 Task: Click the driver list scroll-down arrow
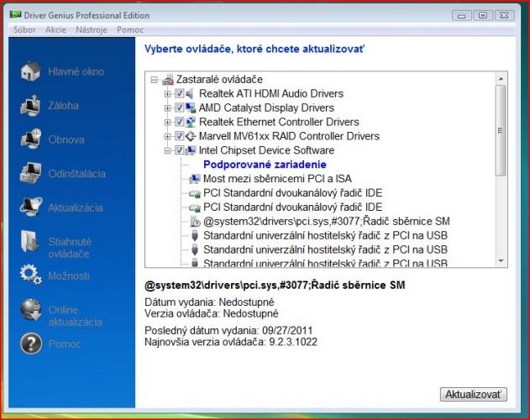point(501,260)
